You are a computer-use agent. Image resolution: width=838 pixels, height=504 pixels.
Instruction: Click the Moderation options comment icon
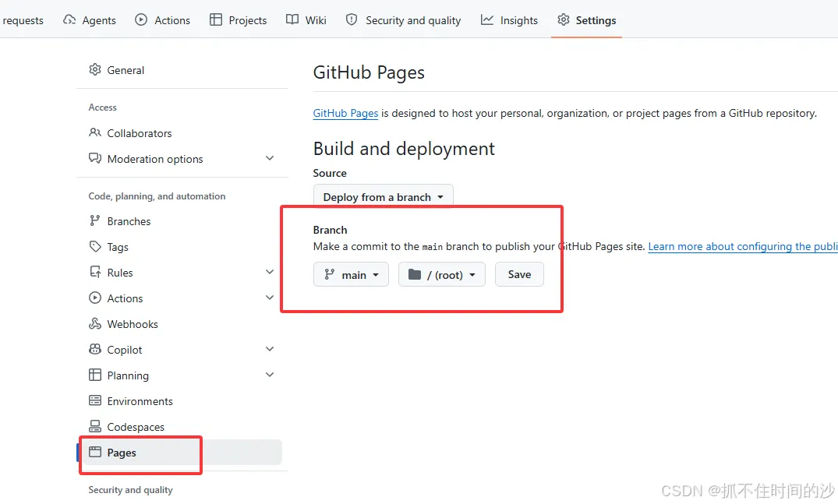(94, 158)
